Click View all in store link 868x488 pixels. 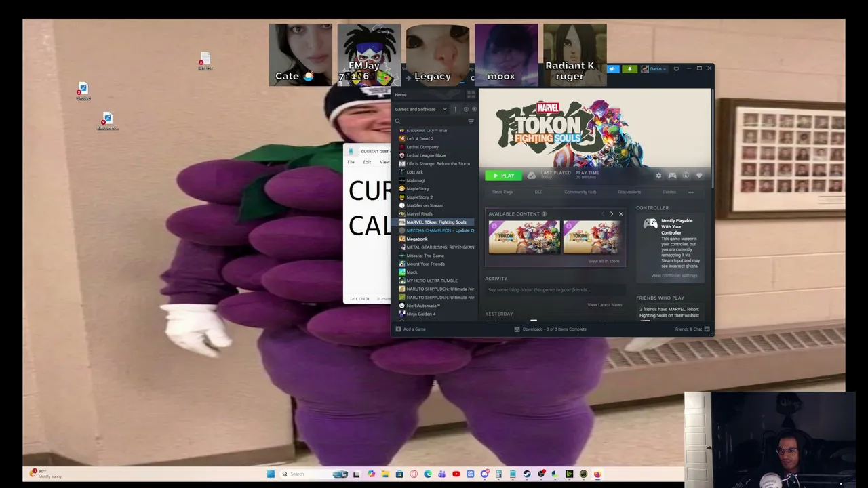click(x=604, y=261)
